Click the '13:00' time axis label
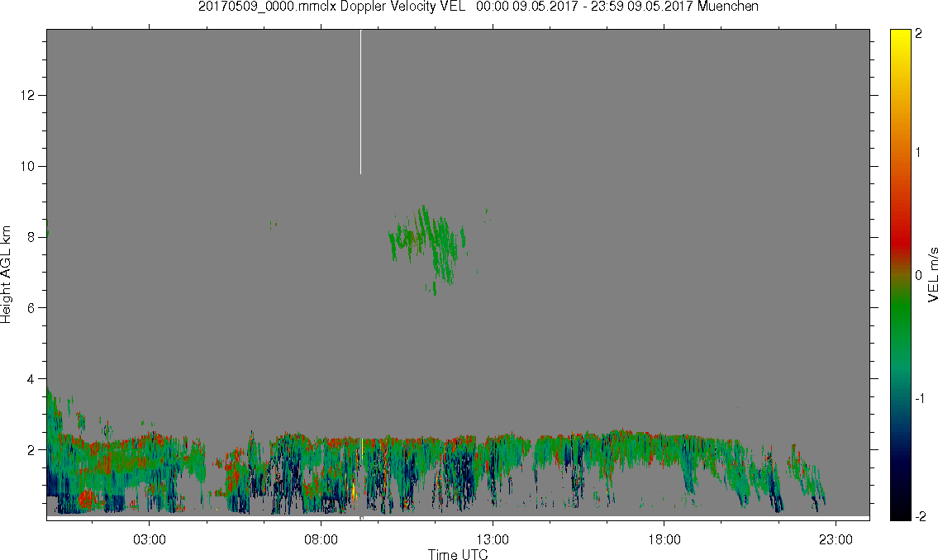The height and width of the screenshot is (560, 938). pyautogui.click(x=493, y=540)
